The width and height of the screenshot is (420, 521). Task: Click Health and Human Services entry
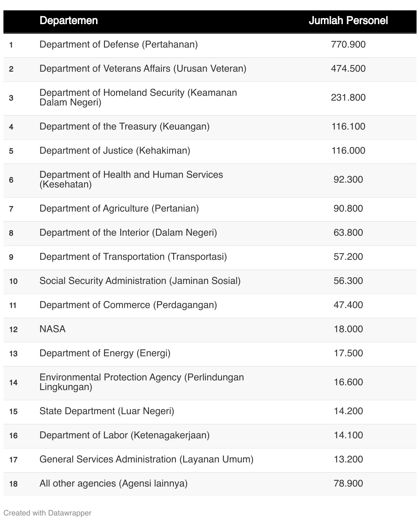[131, 180]
